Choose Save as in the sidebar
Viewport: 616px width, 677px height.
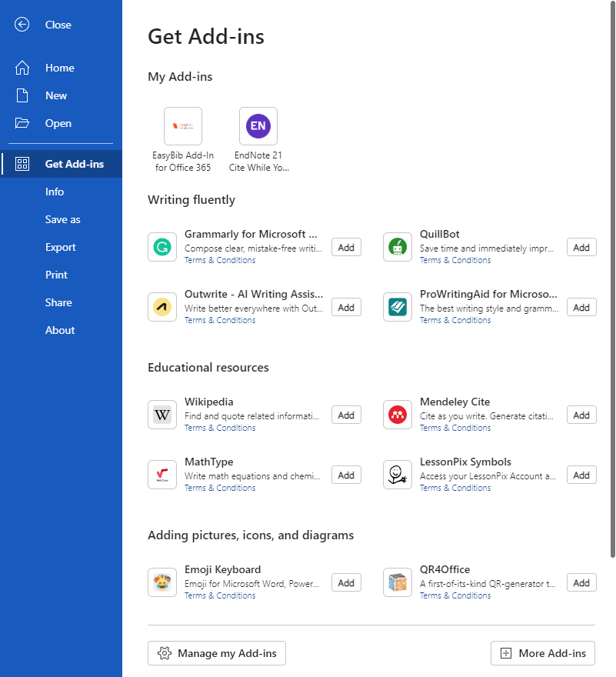pos(61,219)
